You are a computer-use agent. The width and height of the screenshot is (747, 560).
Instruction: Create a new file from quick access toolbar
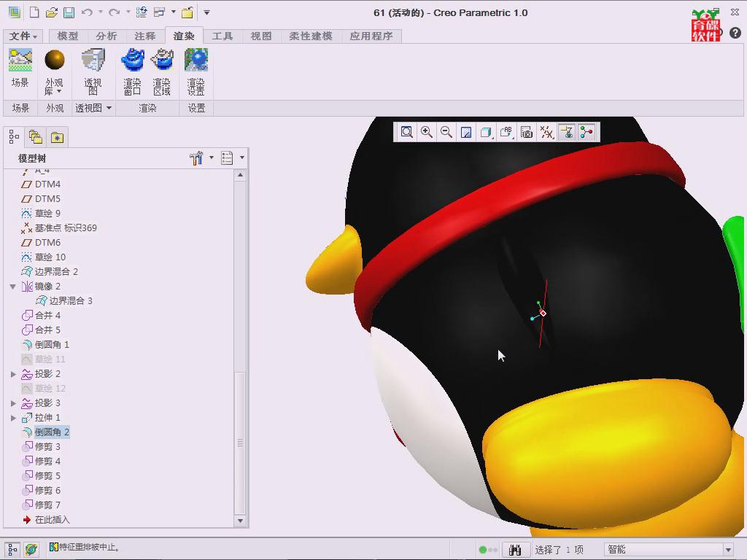34,12
